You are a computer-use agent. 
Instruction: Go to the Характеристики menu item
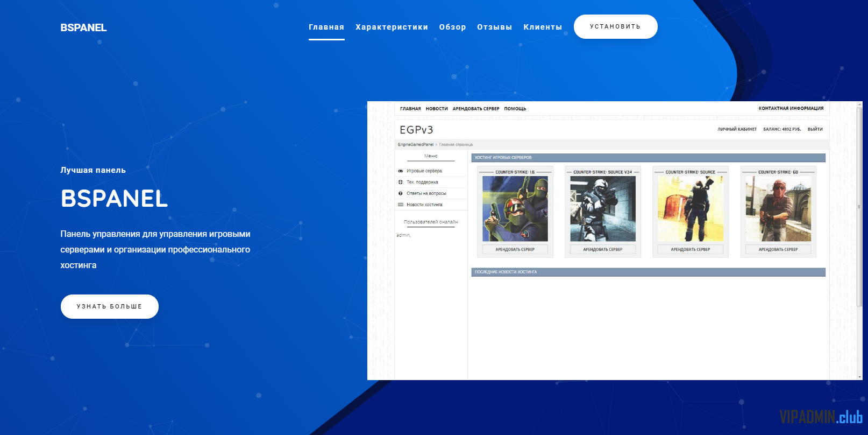click(392, 27)
